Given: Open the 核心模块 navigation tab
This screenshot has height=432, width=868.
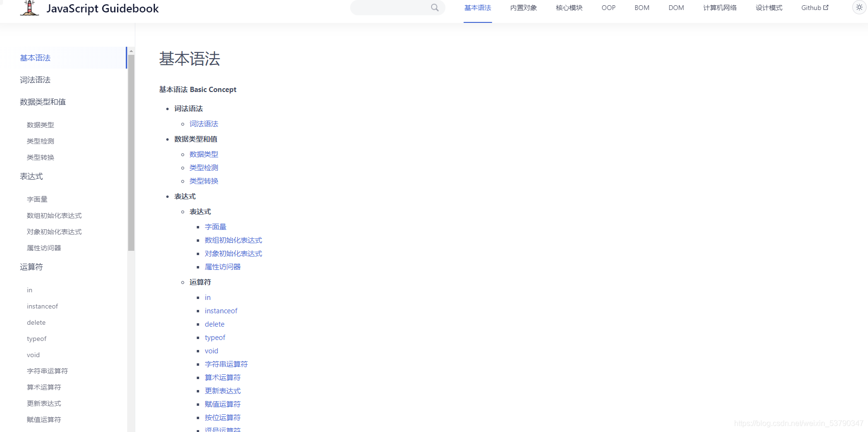Looking at the screenshot, I should pos(569,8).
